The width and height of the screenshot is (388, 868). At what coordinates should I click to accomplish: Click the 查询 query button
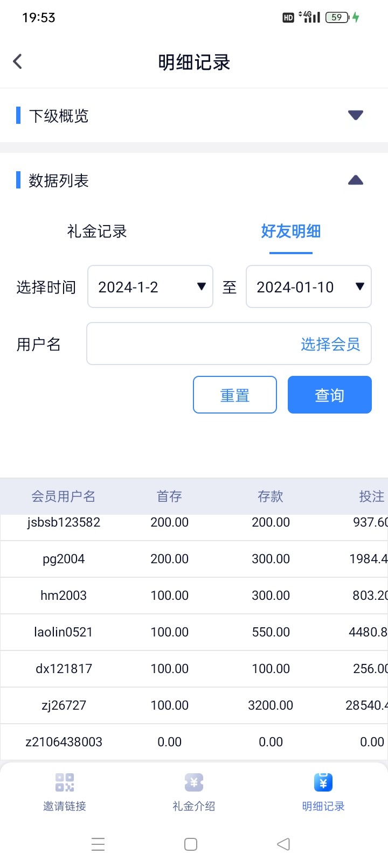point(330,395)
